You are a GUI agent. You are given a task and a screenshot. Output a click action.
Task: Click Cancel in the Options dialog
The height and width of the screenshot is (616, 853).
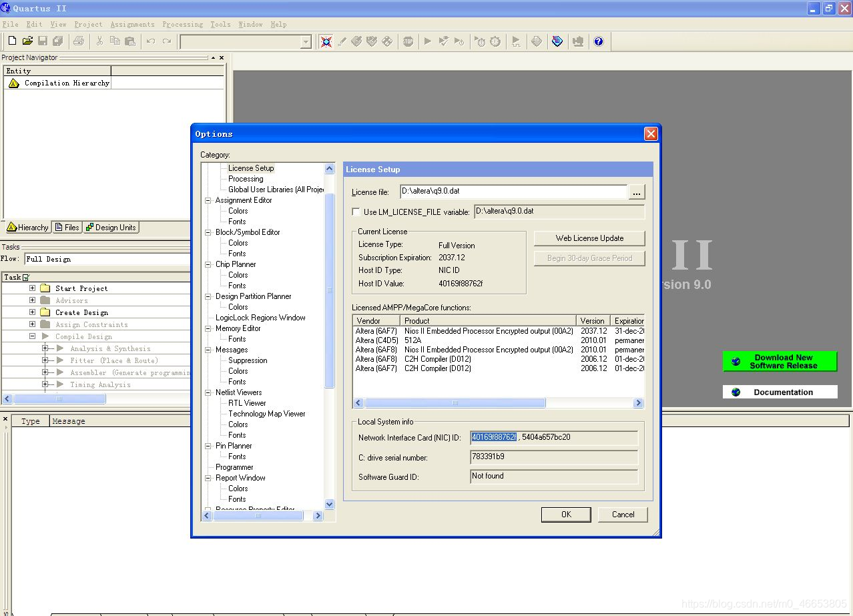[x=623, y=515]
